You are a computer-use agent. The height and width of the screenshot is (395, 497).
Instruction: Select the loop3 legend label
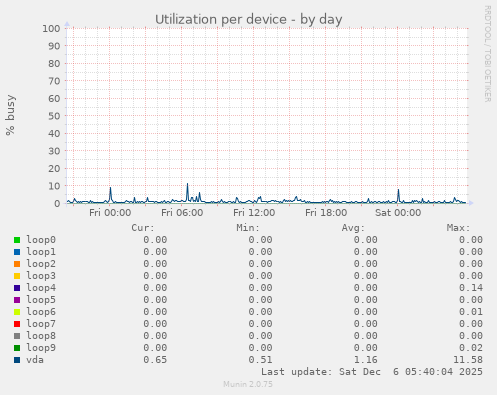tap(41, 276)
